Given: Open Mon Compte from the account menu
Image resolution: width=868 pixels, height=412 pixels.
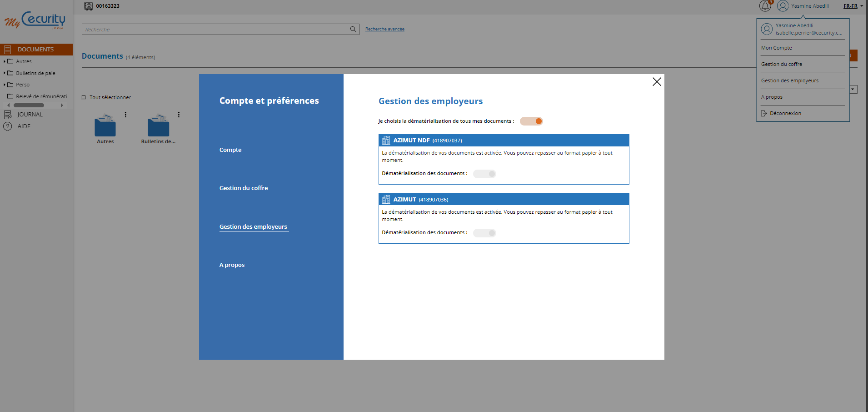Looking at the screenshot, I should pyautogui.click(x=776, y=47).
